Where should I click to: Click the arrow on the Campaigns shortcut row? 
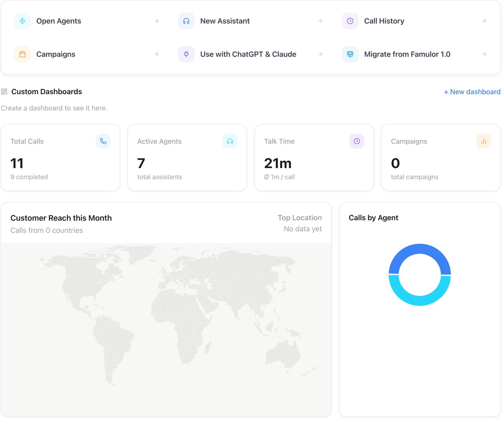coord(157,54)
